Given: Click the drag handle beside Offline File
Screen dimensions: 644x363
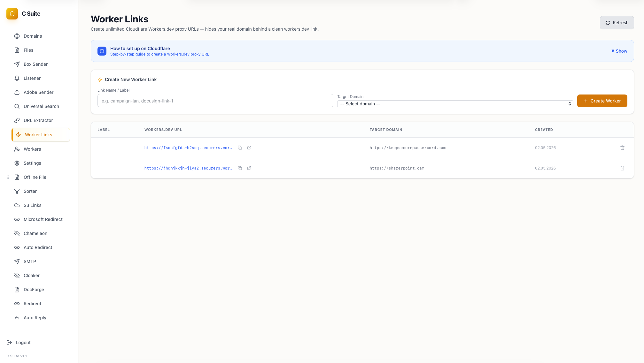Looking at the screenshot, I should point(8,177).
